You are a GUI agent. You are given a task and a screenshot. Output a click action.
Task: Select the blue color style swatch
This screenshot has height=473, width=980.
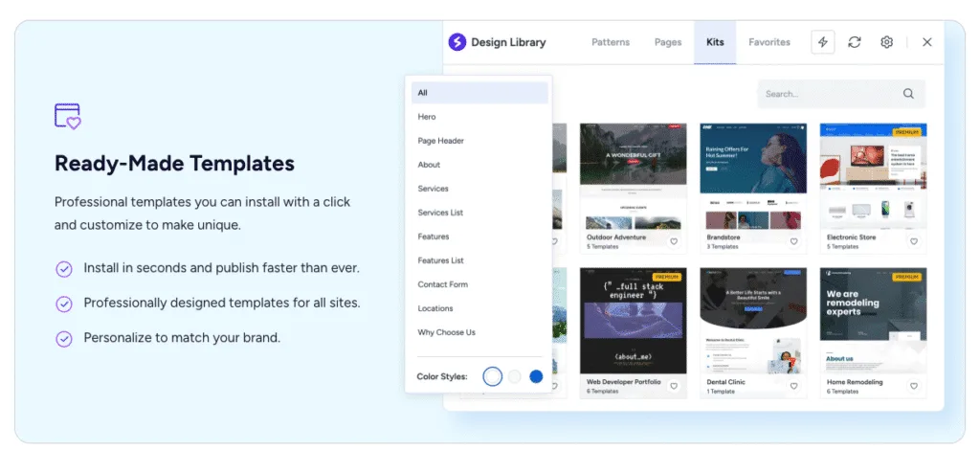(x=536, y=376)
